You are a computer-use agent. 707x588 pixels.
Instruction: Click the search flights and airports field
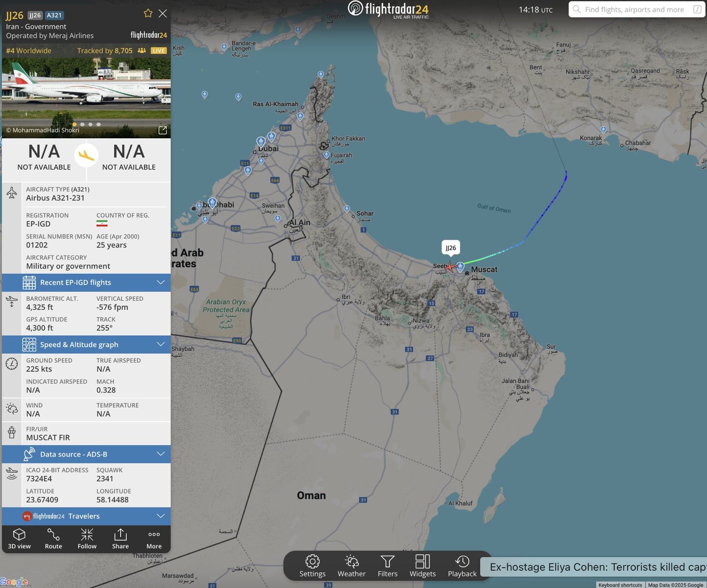(637, 9)
